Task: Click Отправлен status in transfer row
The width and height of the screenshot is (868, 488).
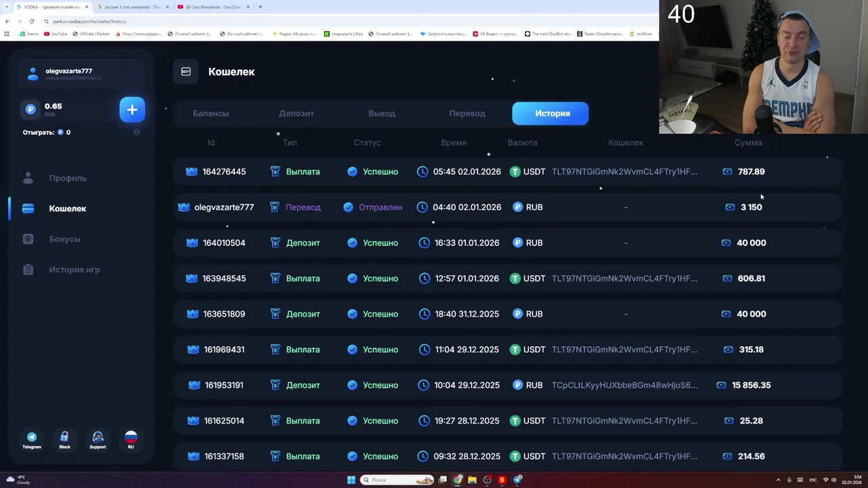Action: point(380,207)
